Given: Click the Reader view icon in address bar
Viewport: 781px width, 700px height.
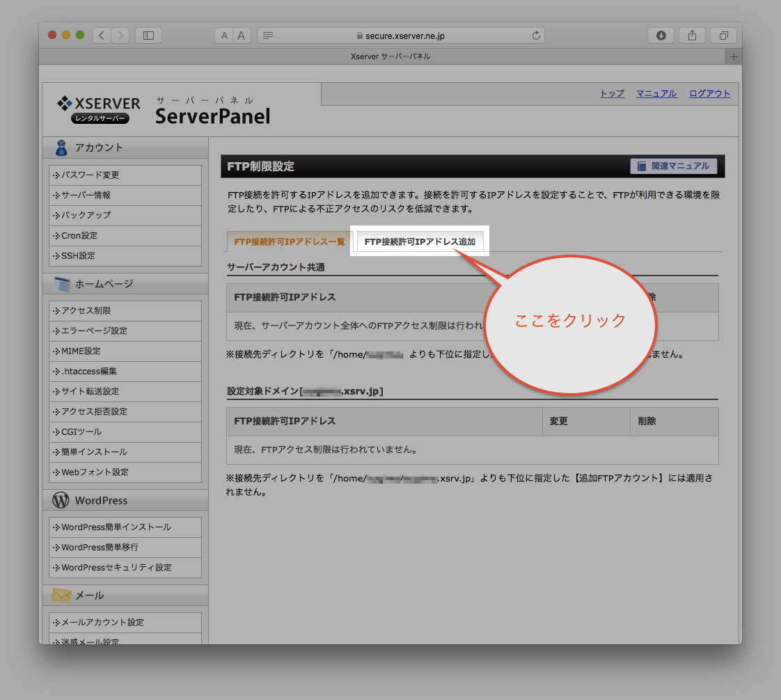Looking at the screenshot, I should click(x=268, y=35).
